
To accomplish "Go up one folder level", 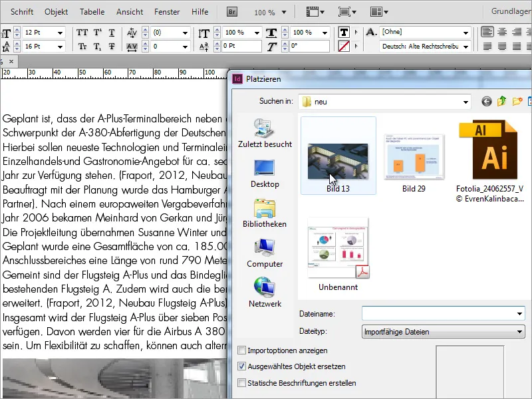I will point(502,101).
